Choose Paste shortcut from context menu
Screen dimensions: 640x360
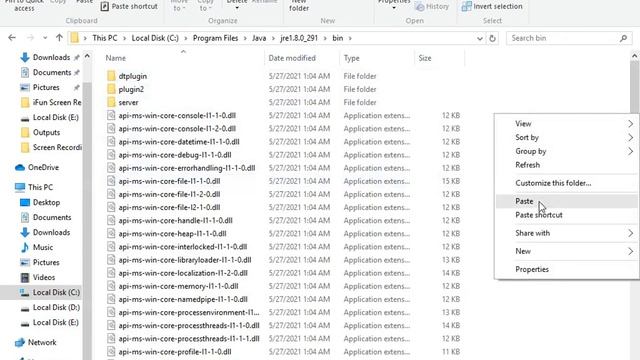[x=567, y=215]
